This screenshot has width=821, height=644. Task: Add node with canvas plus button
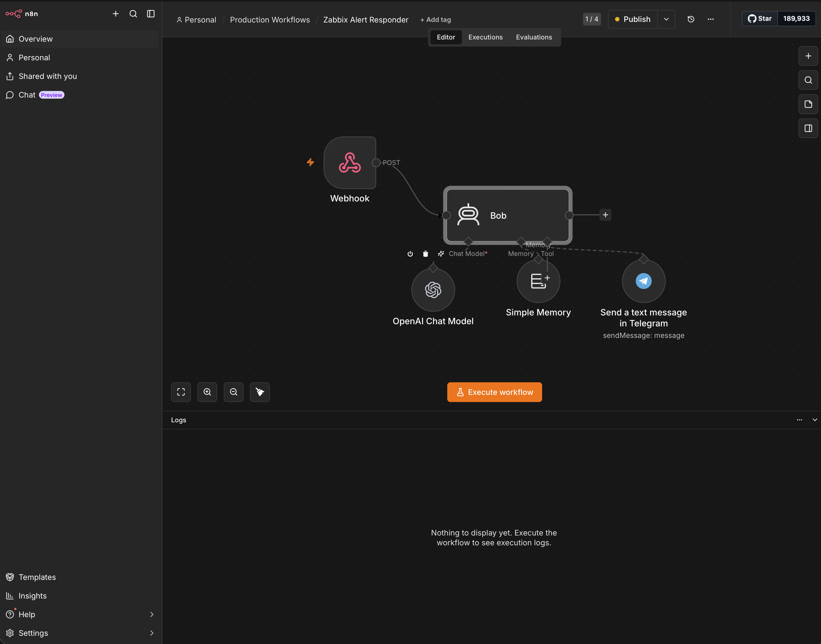[808, 56]
